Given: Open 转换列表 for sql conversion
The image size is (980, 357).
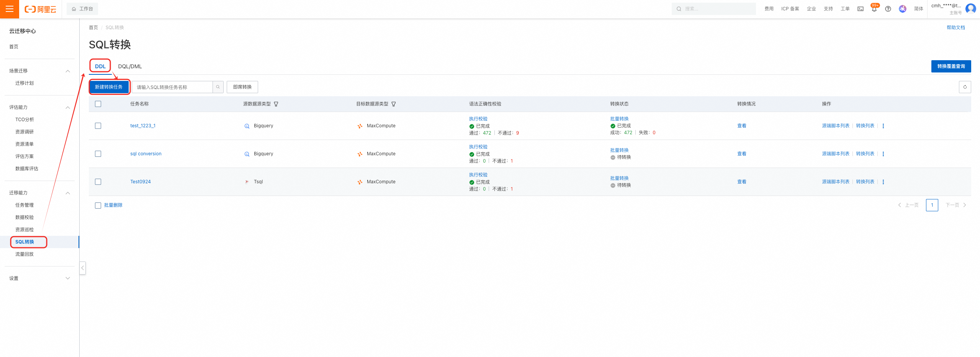Looking at the screenshot, I should [x=865, y=154].
